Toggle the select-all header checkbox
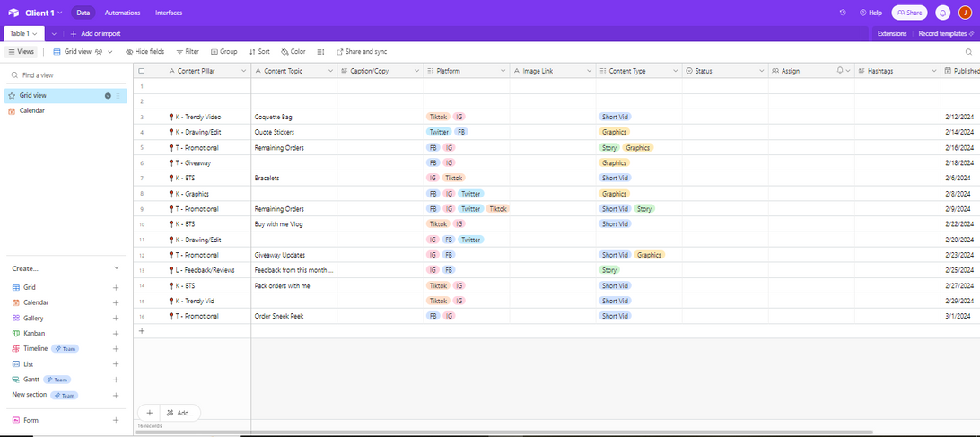The image size is (980, 437). 142,71
